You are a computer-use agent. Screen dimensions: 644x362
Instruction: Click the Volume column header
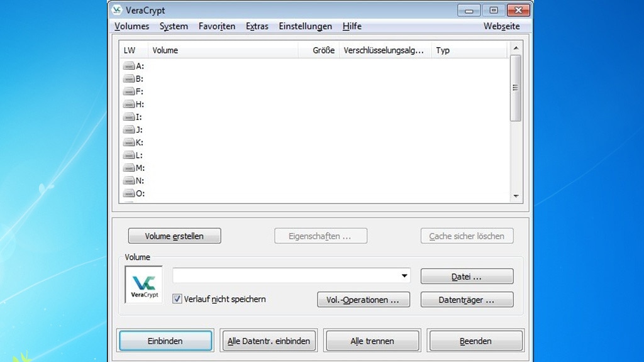tap(223, 50)
